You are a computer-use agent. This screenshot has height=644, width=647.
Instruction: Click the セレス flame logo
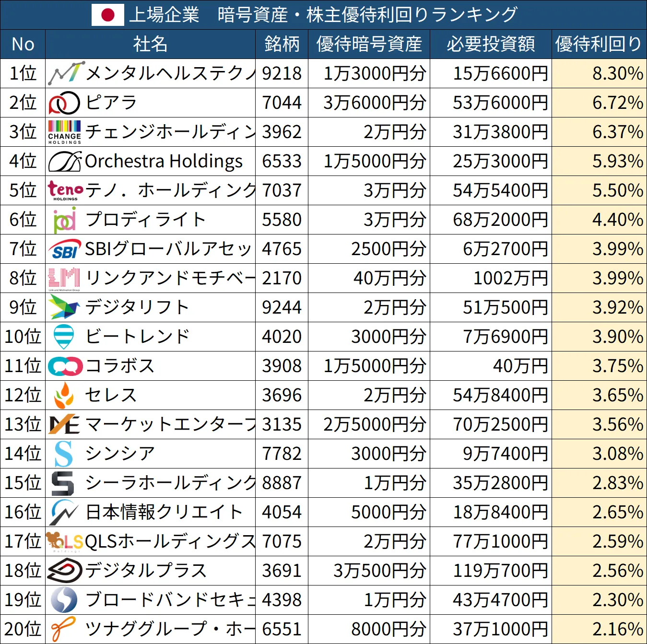point(63,395)
